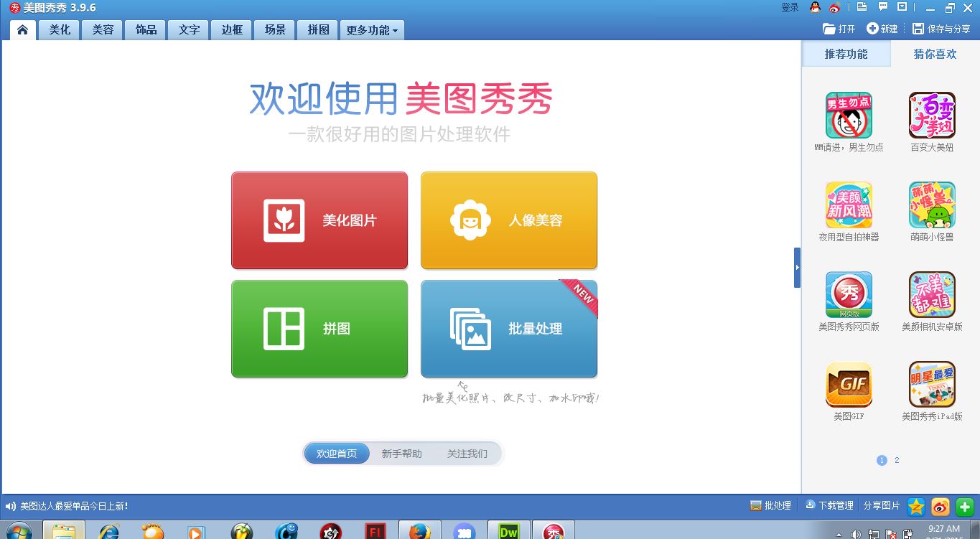980x539 pixels.
Task: Switch to 猜你喜欢 panel in sidebar
Action: [x=934, y=53]
